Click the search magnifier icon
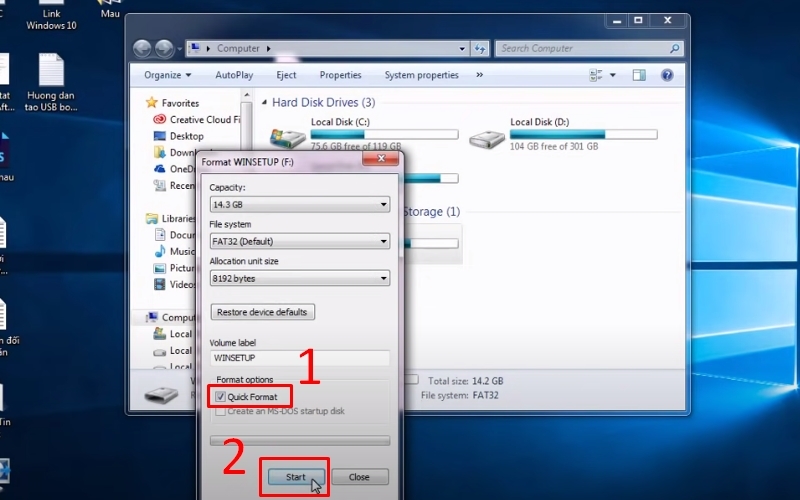Viewport: 800px width, 500px height. click(x=674, y=48)
